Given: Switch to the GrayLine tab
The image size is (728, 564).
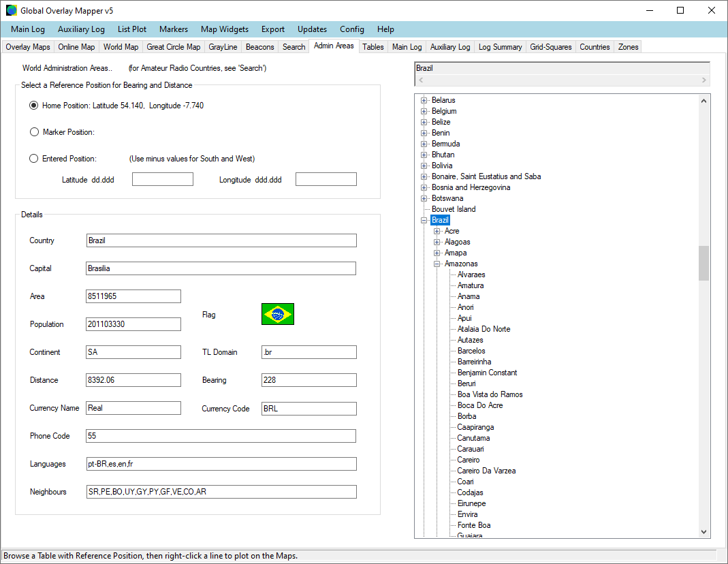Looking at the screenshot, I should pyautogui.click(x=223, y=47).
